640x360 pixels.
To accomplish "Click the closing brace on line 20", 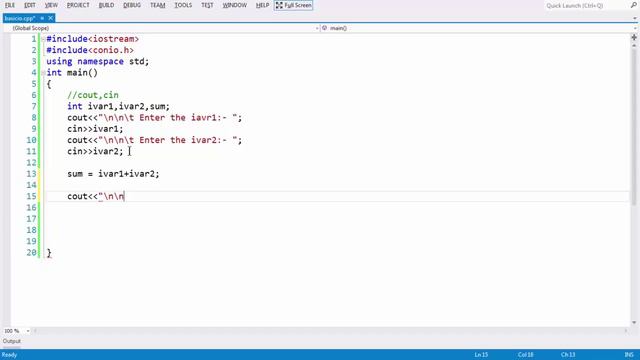I will pos(49,253).
